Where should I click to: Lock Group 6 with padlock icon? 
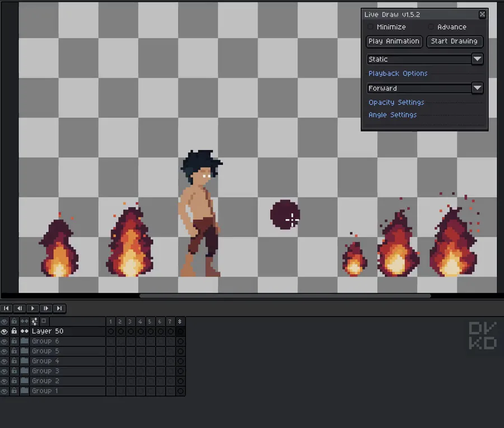click(14, 341)
